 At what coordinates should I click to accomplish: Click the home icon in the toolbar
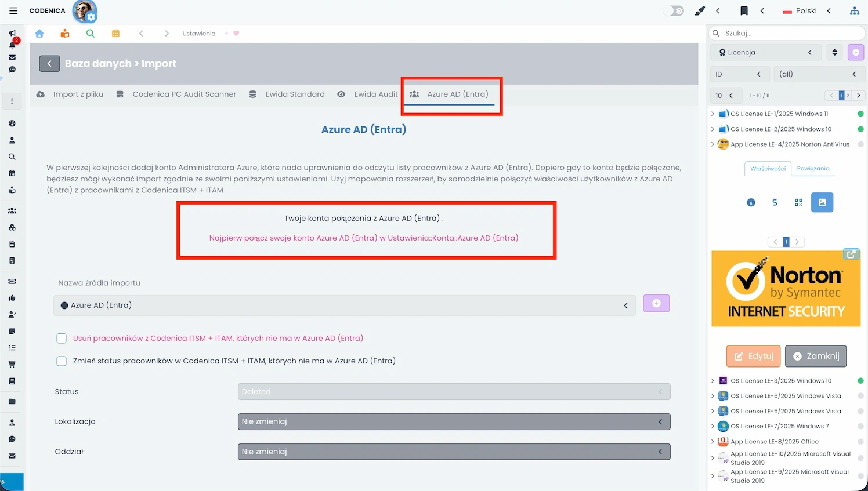(39, 34)
